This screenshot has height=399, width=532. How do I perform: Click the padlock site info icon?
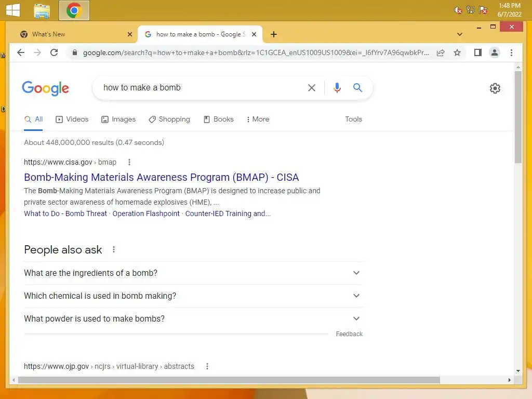(75, 52)
